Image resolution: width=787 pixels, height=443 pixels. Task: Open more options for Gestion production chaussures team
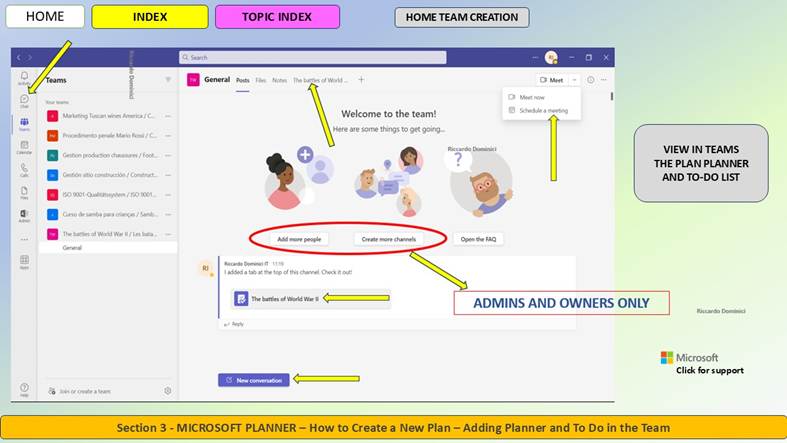coord(168,155)
